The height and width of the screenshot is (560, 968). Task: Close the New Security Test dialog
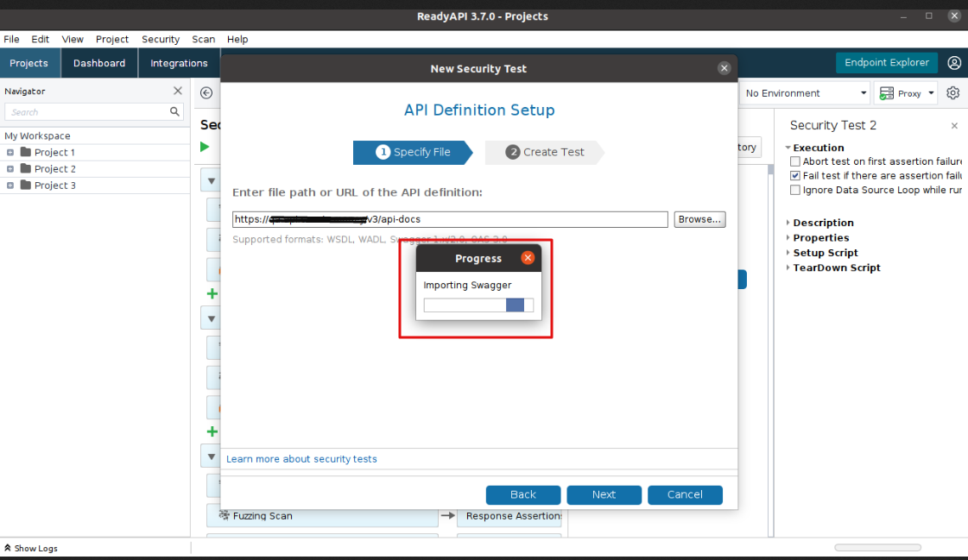pos(724,68)
